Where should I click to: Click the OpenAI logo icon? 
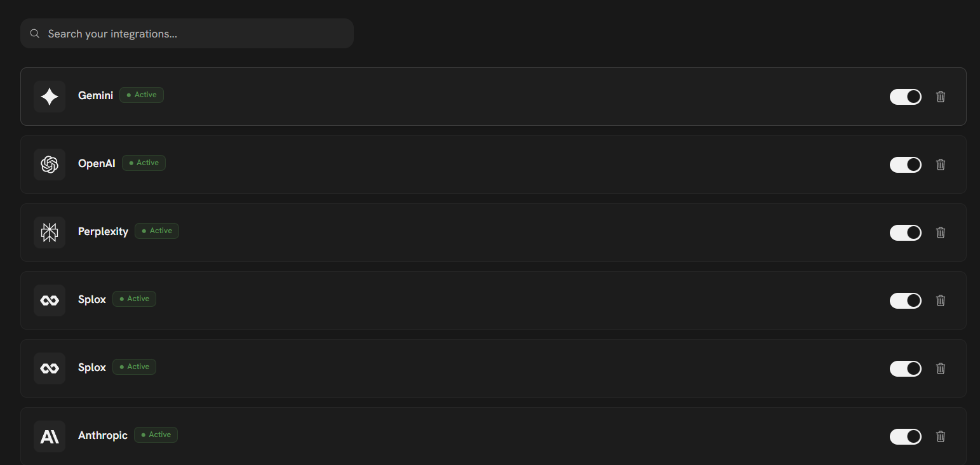(50, 165)
